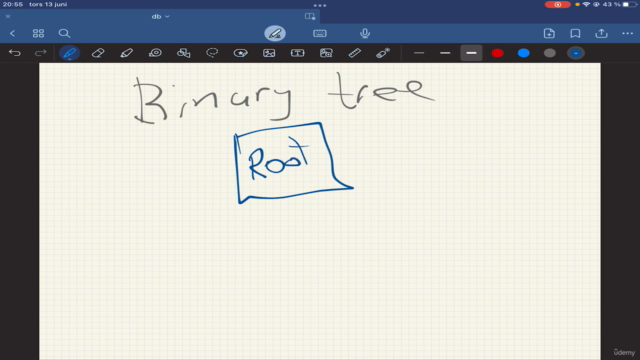Select the Shapes tool

[184, 53]
